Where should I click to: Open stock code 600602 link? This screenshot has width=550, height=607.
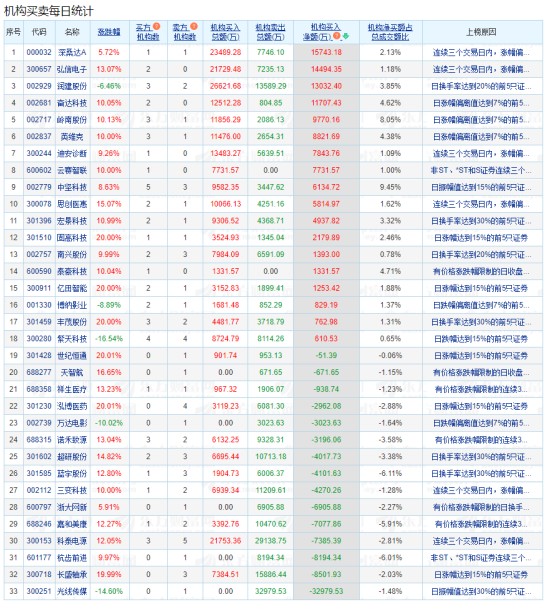pos(39,170)
